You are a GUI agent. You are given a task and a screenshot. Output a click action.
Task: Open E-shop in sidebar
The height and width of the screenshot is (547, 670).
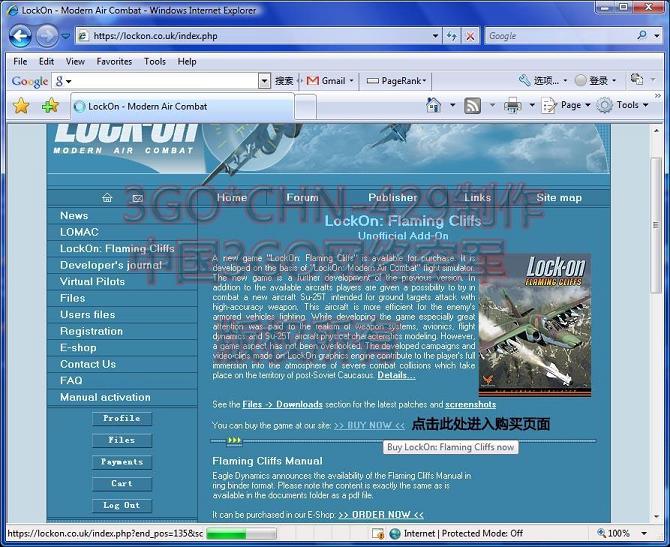[78, 348]
